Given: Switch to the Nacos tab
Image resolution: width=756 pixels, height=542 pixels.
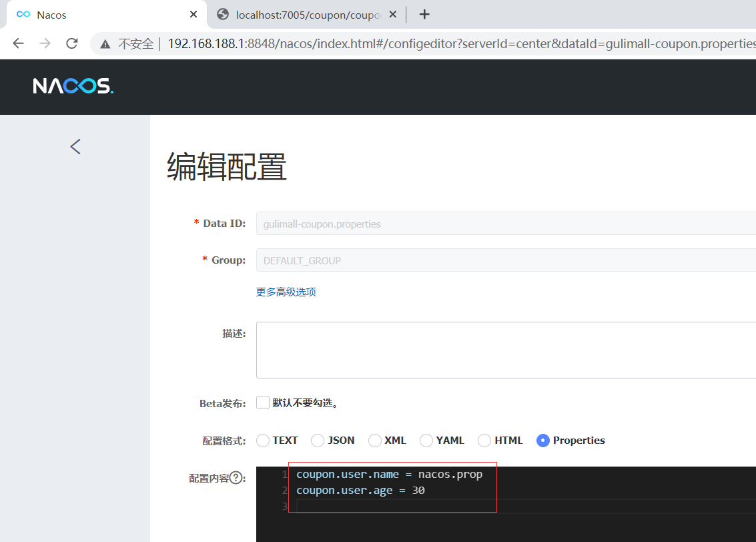Looking at the screenshot, I should tap(107, 15).
